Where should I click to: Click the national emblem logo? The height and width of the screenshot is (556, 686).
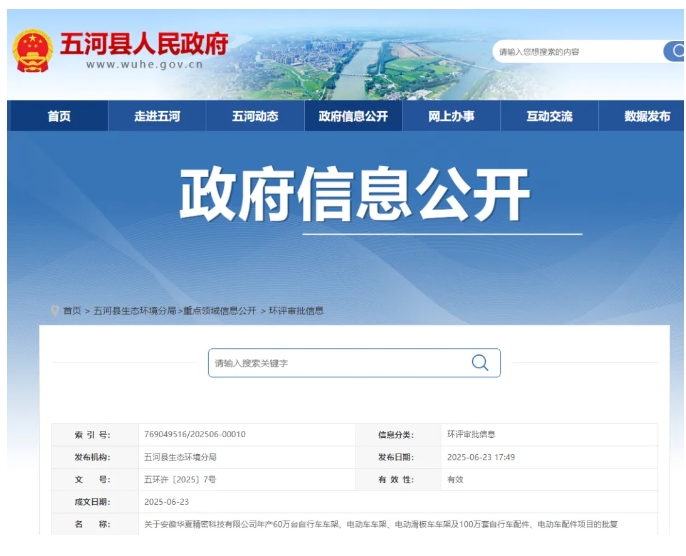(x=32, y=50)
